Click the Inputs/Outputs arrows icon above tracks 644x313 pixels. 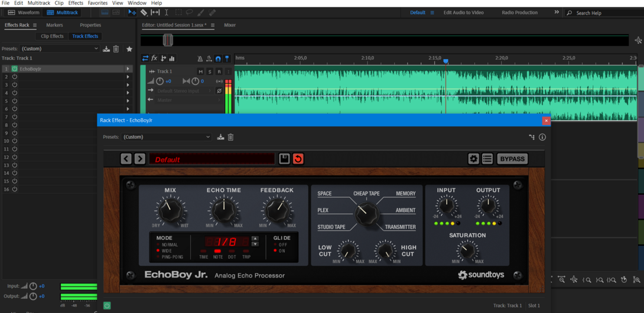pyautogui.click(x=145, y=58)
